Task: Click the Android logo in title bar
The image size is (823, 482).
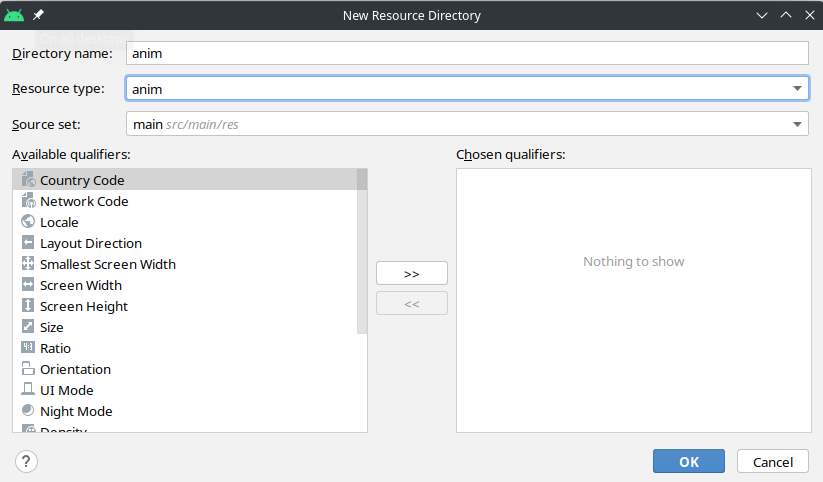Action: click(x=14, y=15)
